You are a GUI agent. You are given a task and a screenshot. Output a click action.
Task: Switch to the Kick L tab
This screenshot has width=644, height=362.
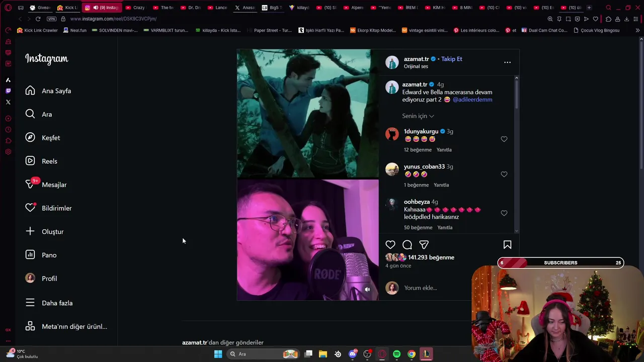coord(67,8)
